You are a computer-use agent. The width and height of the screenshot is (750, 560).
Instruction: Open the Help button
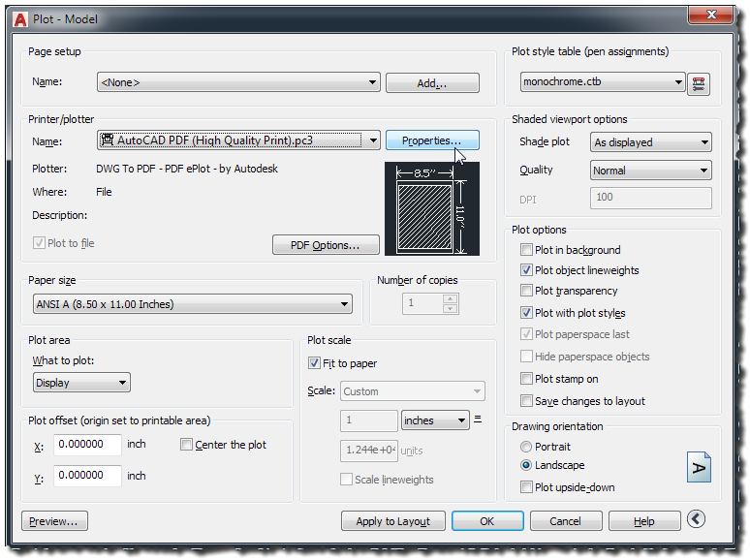[644, 521]
